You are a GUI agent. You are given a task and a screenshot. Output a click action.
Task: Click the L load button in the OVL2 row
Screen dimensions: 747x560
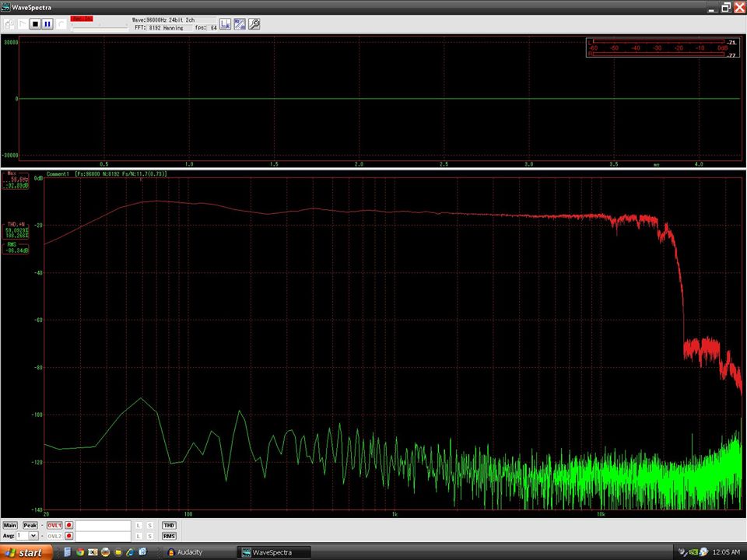pyautogui.click(x=139, y=536)
